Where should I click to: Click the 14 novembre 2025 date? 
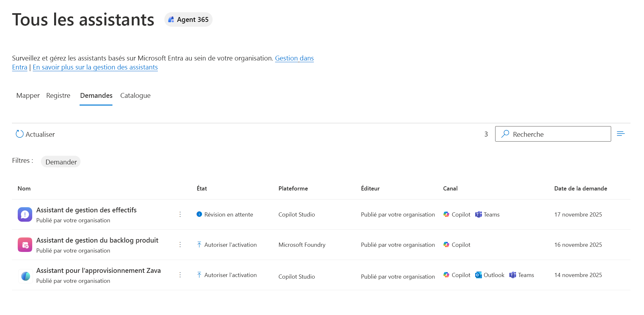click(578, 275)
